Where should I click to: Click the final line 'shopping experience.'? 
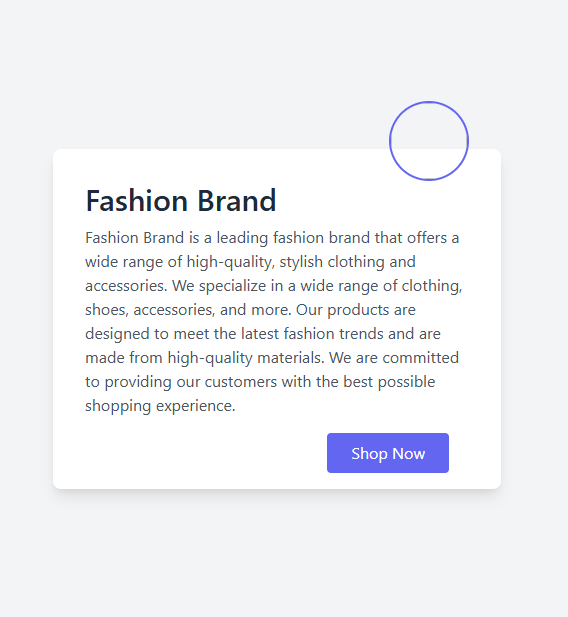(160, 406)
